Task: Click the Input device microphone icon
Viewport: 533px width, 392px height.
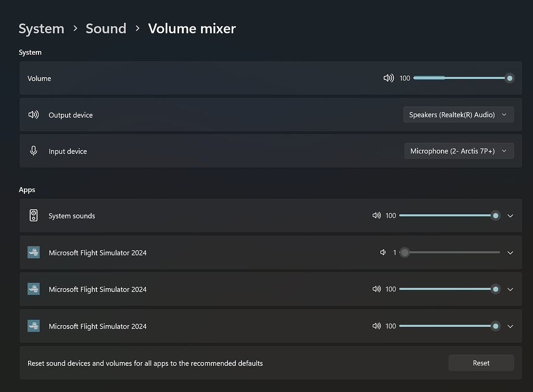Action: [33, 151]
